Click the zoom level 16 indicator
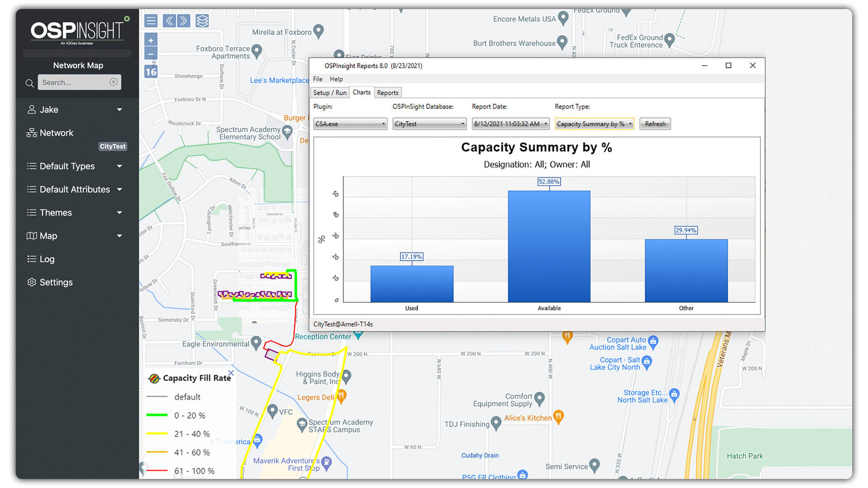Screen dimensions: 868x488 (151, 72)
